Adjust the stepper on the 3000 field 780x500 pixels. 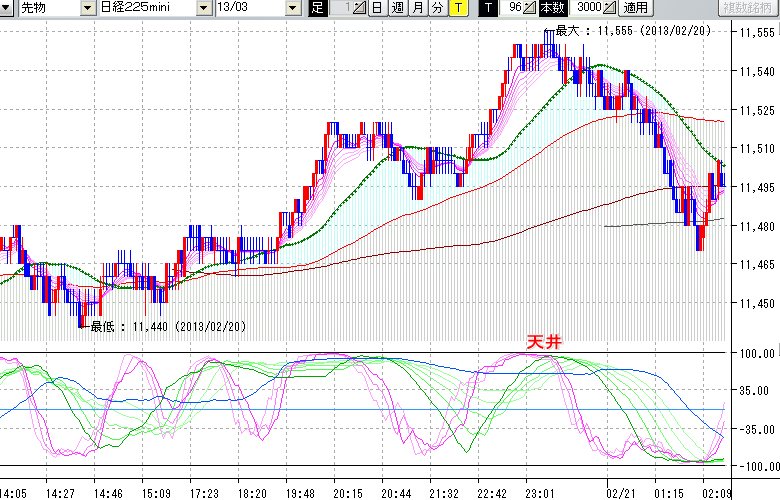coord(609,8)
